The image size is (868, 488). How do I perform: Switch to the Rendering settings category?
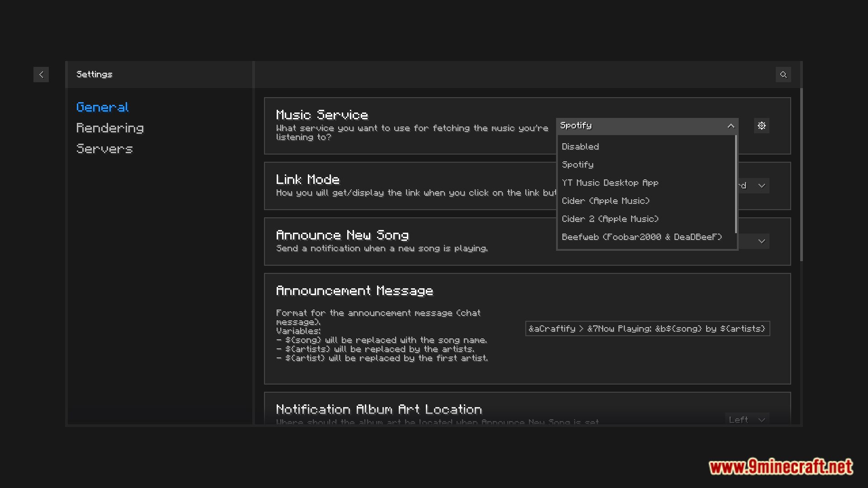pyautogui.click(x=110, y=128)
